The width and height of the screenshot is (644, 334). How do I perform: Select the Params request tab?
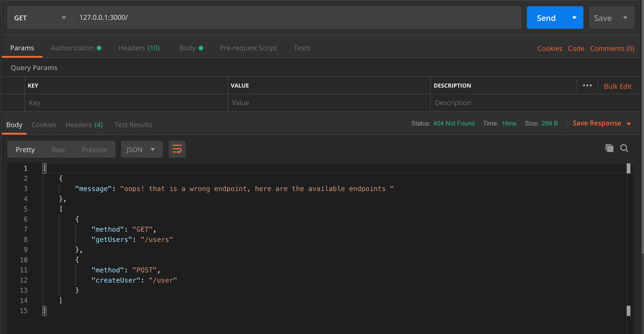coord(22,48)
